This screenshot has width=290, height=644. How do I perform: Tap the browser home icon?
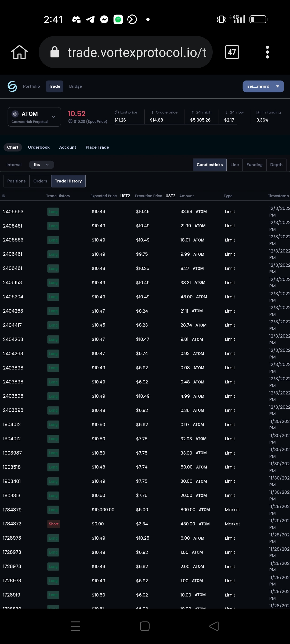[x=19, y=52]
